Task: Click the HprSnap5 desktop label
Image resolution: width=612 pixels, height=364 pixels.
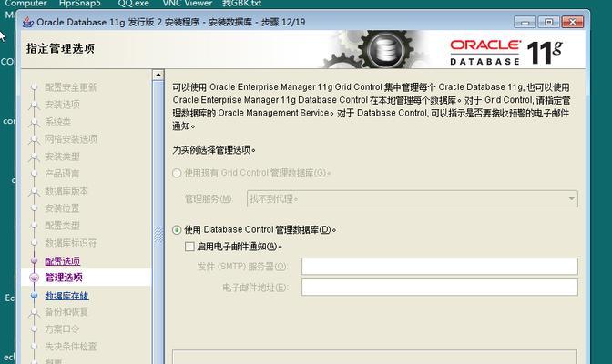Action: (79, 4)
